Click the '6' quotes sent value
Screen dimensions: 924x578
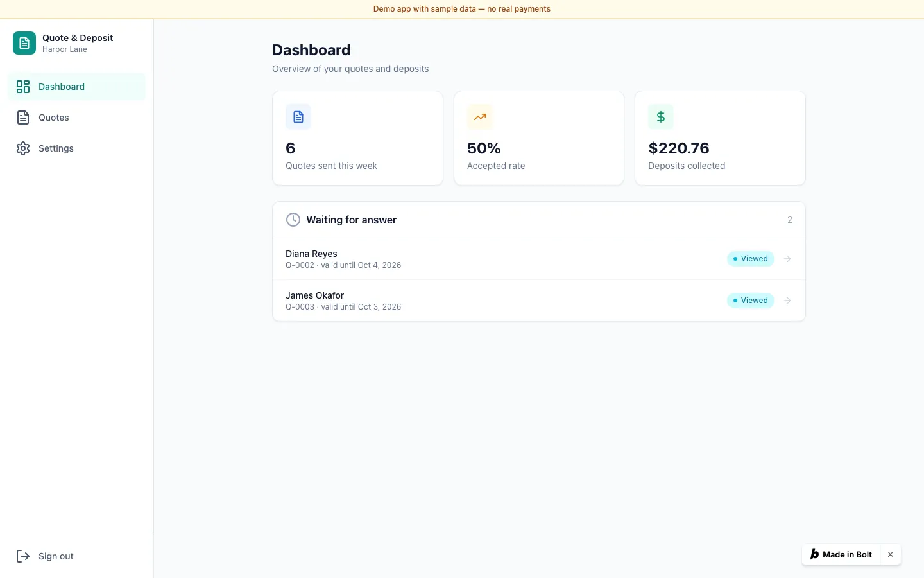click(x=291, y=148)
